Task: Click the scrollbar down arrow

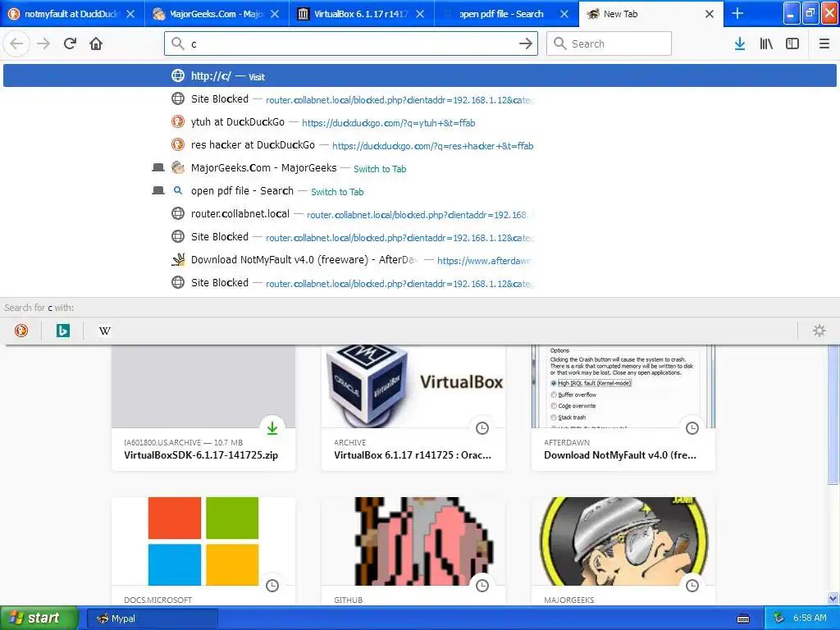Action: tap(833, 598)
